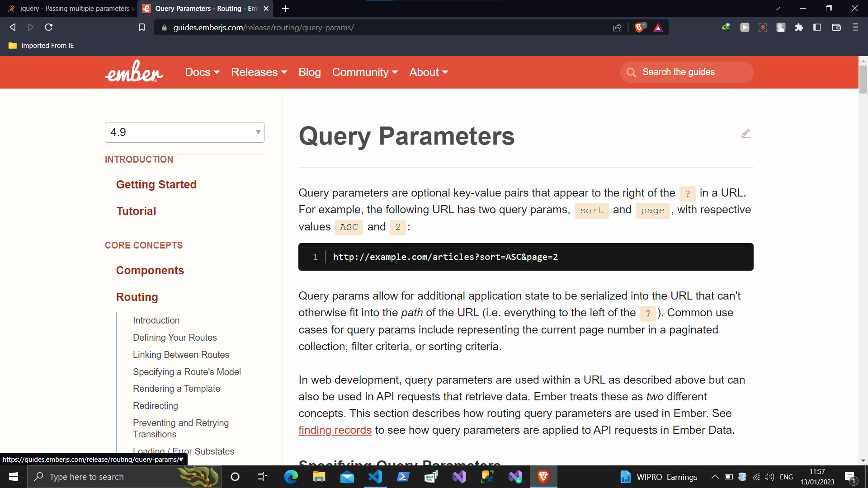Reload the page
This screenshot has height=488, width=868.
point(49,28)
